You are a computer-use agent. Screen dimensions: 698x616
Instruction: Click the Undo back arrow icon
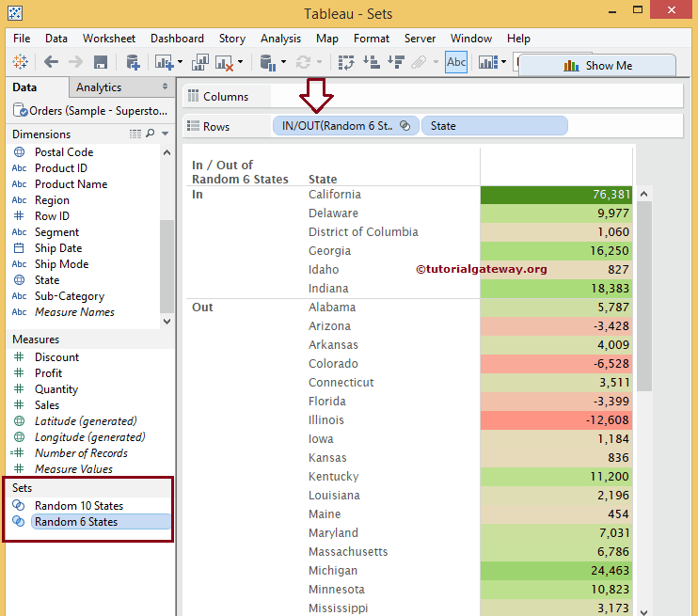point(51,63)
